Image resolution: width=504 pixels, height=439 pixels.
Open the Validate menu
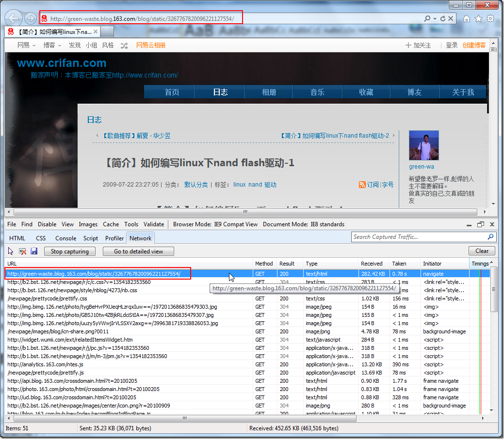(154, 224)
